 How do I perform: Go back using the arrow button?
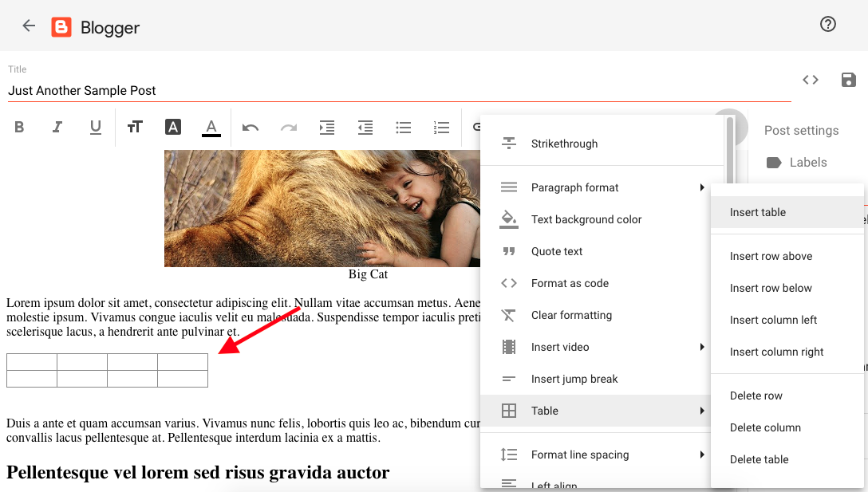[x=29, y=26]
